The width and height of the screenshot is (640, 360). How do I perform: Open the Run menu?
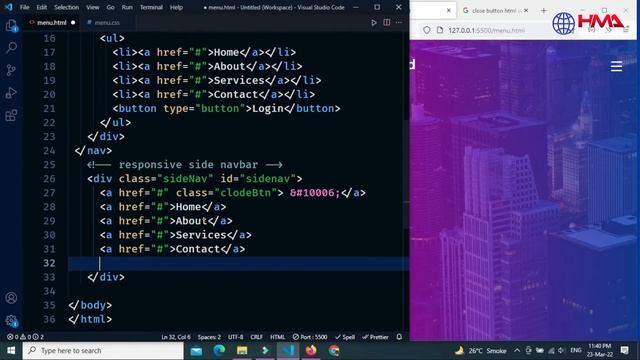point(127,7)
